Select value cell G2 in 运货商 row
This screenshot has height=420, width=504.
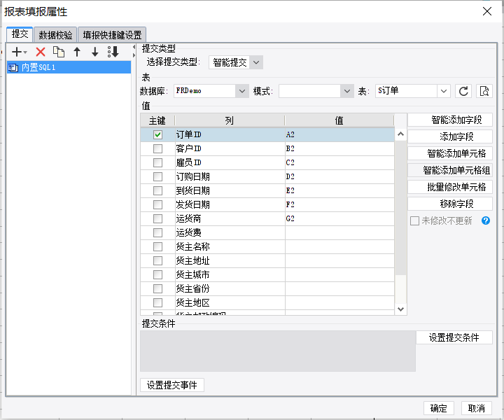click(339, 218)
